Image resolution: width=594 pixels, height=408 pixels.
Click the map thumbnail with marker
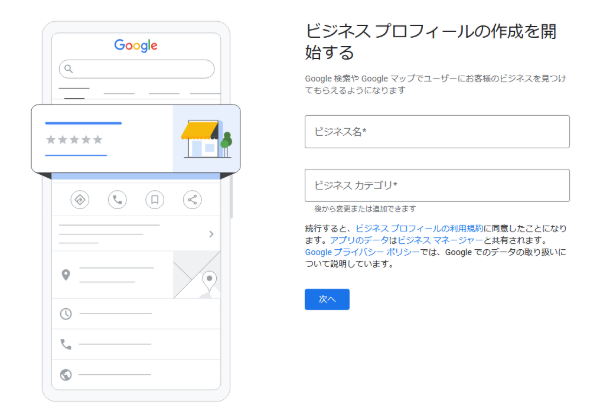(197, 275)
